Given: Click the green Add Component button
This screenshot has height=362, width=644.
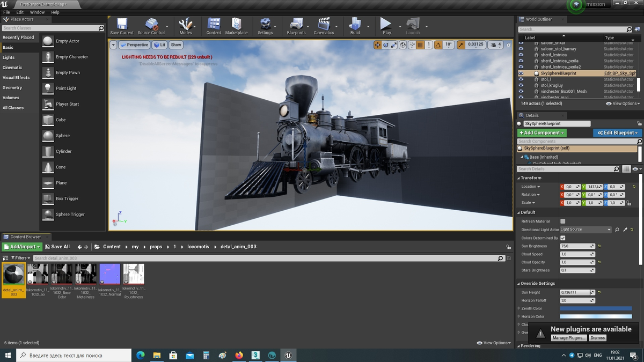Looking at the screenshot, I should 542,132.
